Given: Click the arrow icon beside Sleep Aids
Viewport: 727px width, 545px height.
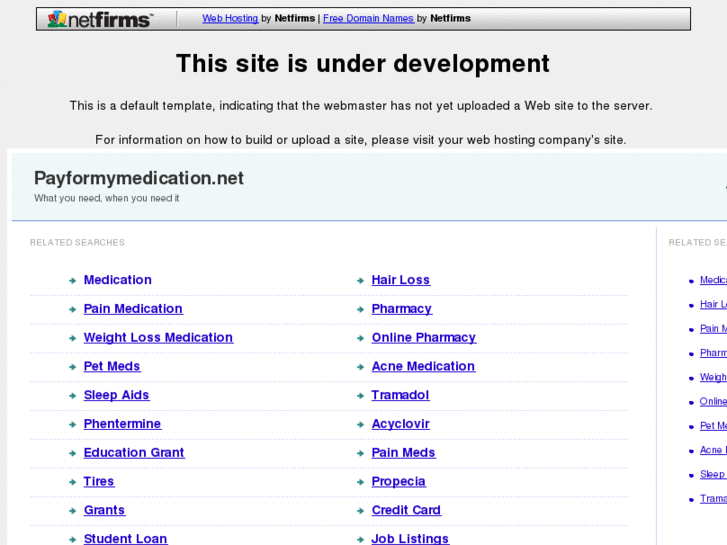Looking at the screenshot, I should 72,396.
